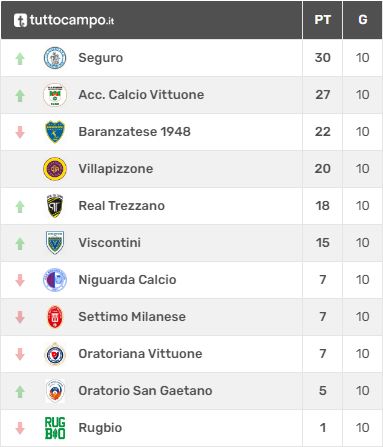Click the Viscontini shield logo
The image size is (383, 447).
(x=55, y=243)
